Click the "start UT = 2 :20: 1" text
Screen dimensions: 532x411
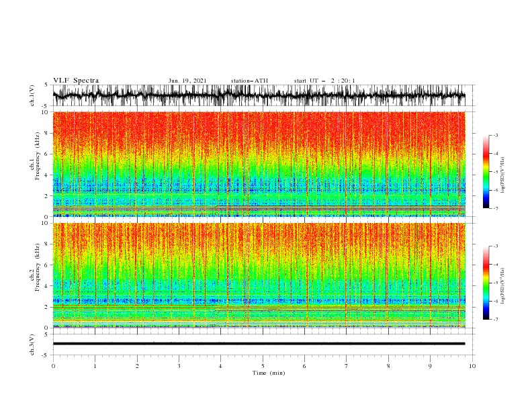click(x=324, y=81)
